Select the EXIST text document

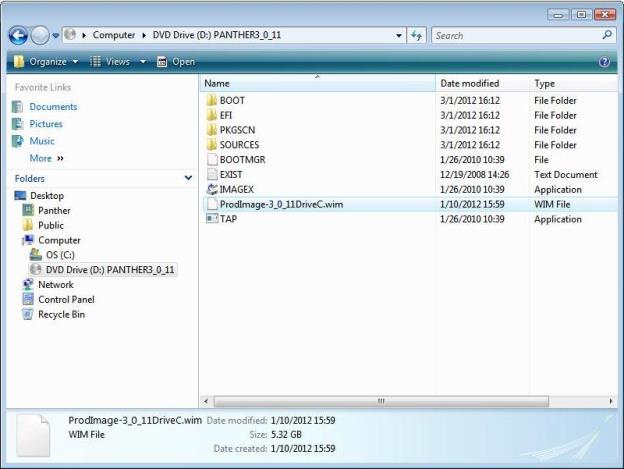[x=231, y=174]
